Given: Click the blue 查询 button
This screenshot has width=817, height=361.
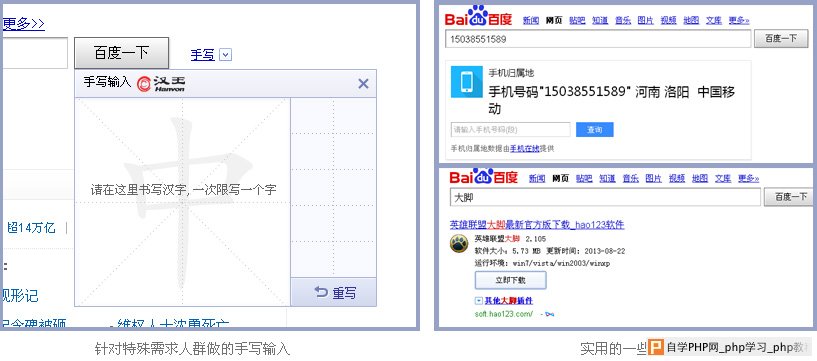Looking at the screenshot, I should click(595, 130).
